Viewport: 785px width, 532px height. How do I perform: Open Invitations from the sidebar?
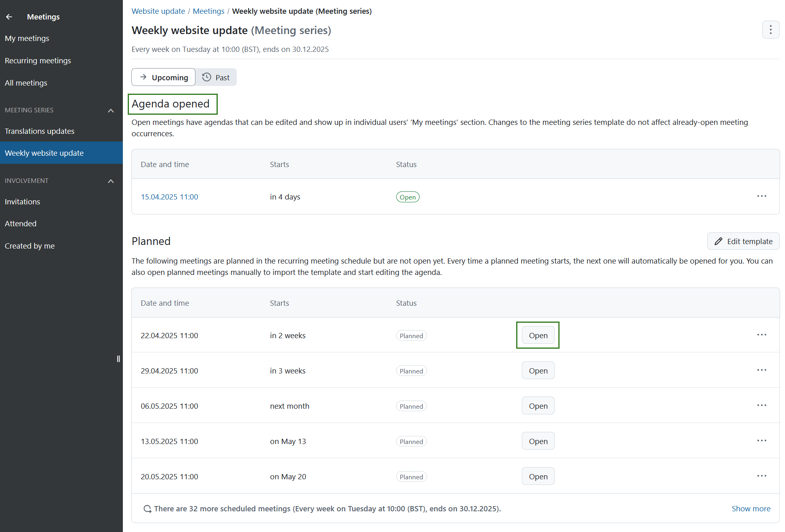[x=22, y=202]
